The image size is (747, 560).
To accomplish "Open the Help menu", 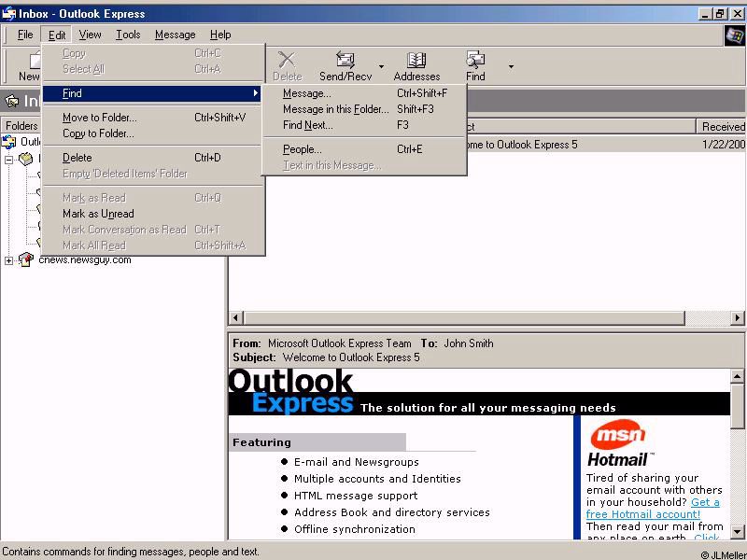I will 220,35.
